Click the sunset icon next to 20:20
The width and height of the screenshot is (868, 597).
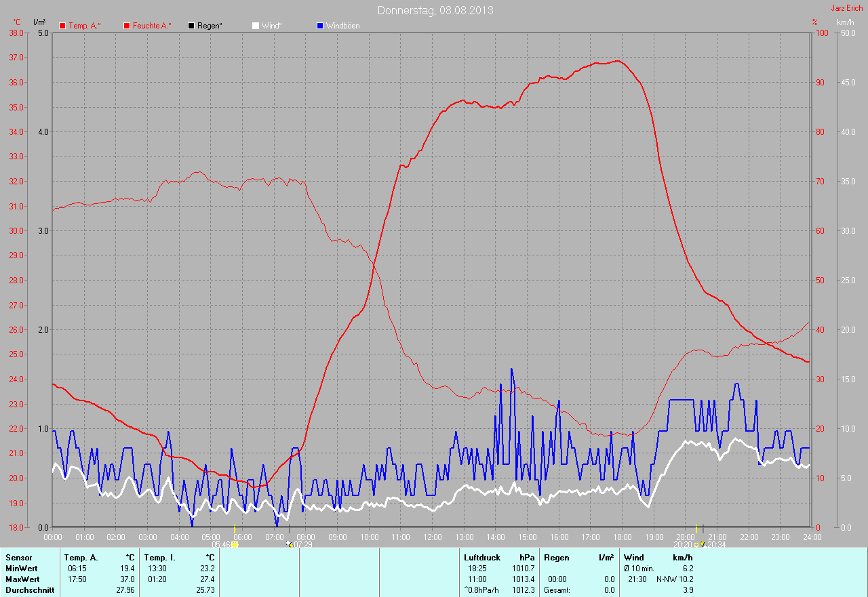696,544
